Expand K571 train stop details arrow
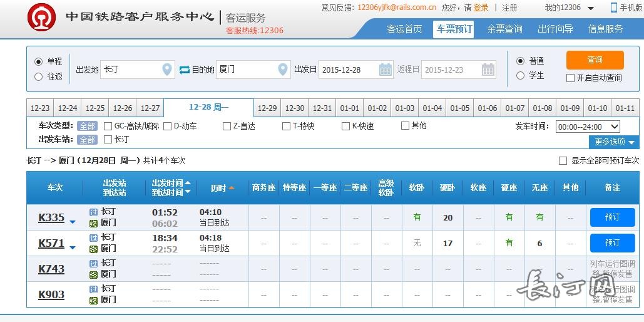 (73, 247)
